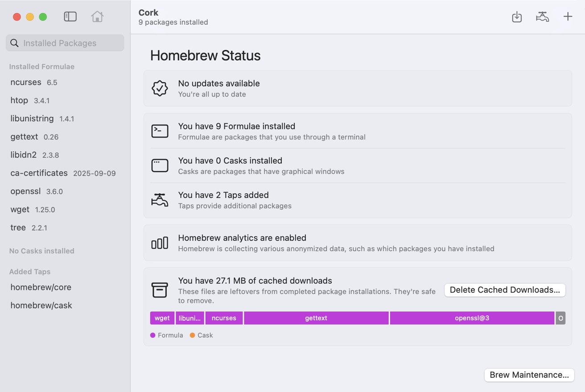Image resolution: width=585 pixels, height=392 pixels.
Task: Click the magnifying glass in the search bar
Action: pos(14,43)
